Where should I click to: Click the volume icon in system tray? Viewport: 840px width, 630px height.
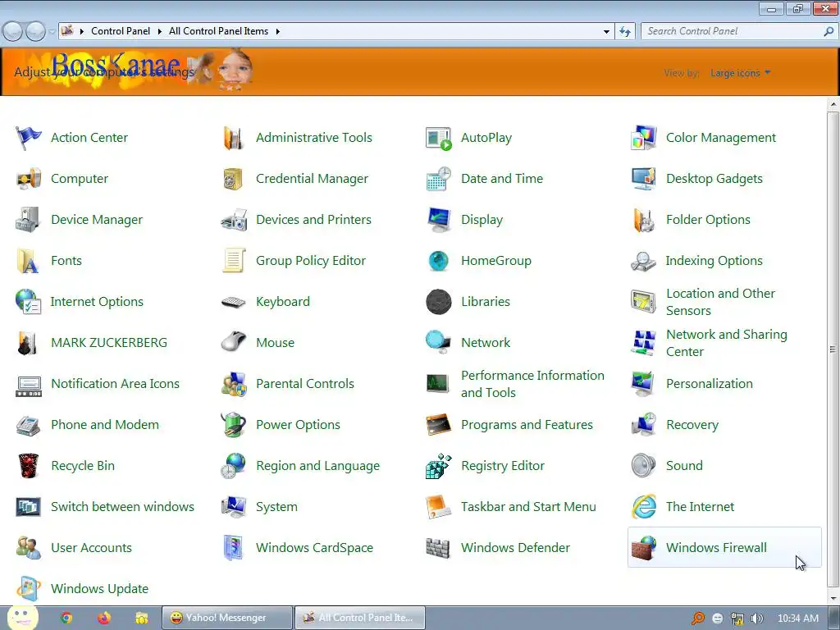(x=756, y=619)
